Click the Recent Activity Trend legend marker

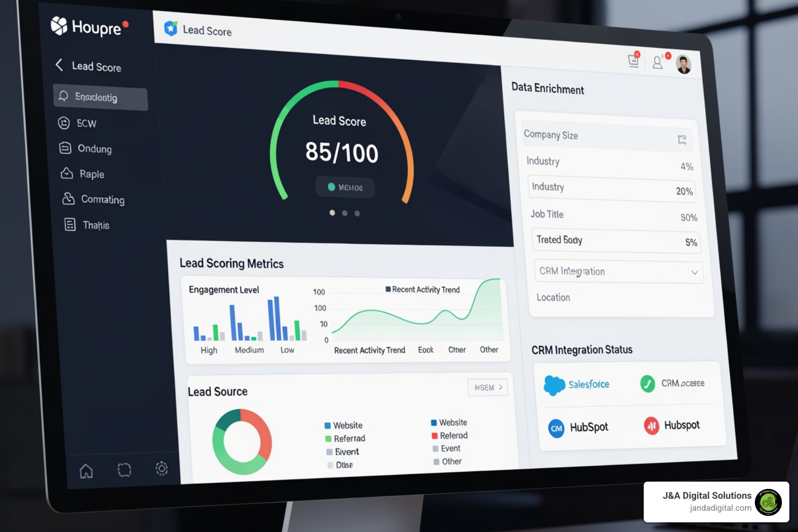point(388,289)
